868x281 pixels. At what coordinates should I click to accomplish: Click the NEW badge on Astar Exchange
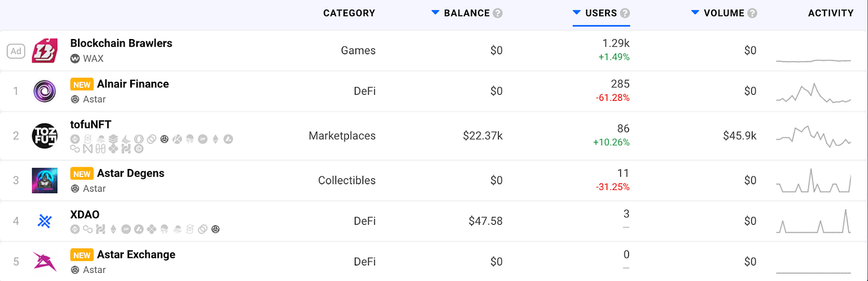pos(82,255)
